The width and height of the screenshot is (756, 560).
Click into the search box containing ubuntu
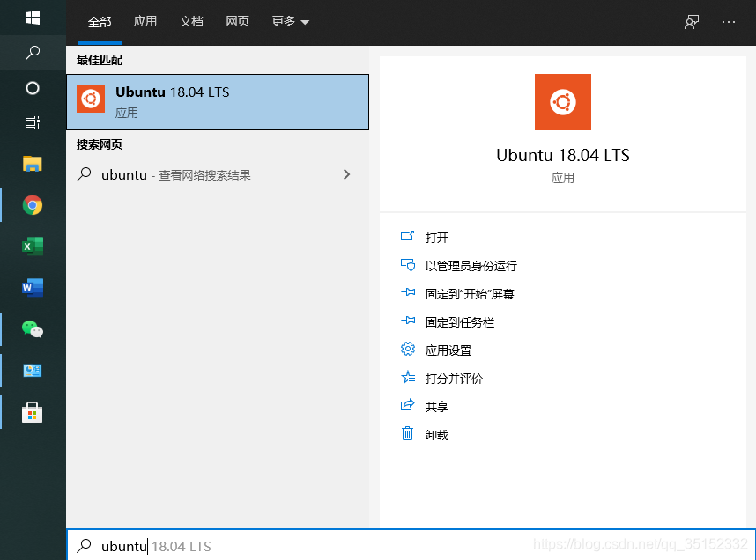[x=411, y=545]
